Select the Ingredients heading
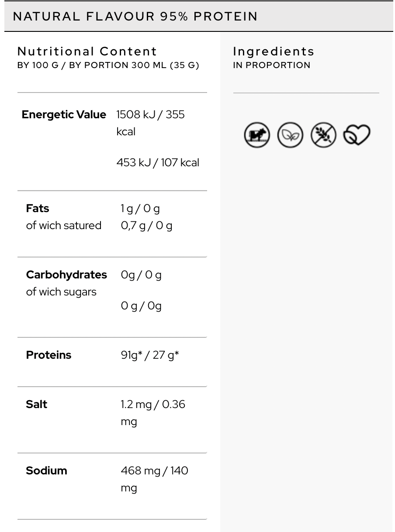 (x=274, y=51)
